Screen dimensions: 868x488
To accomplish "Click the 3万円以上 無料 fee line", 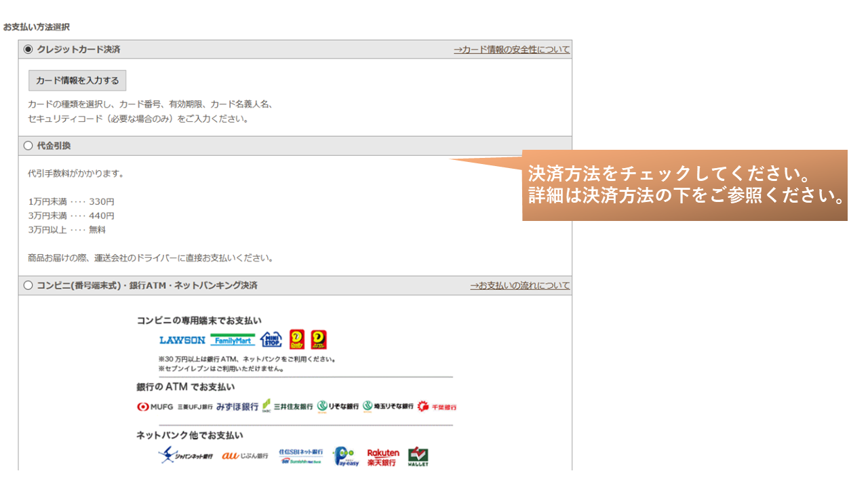I will (67, 230).
